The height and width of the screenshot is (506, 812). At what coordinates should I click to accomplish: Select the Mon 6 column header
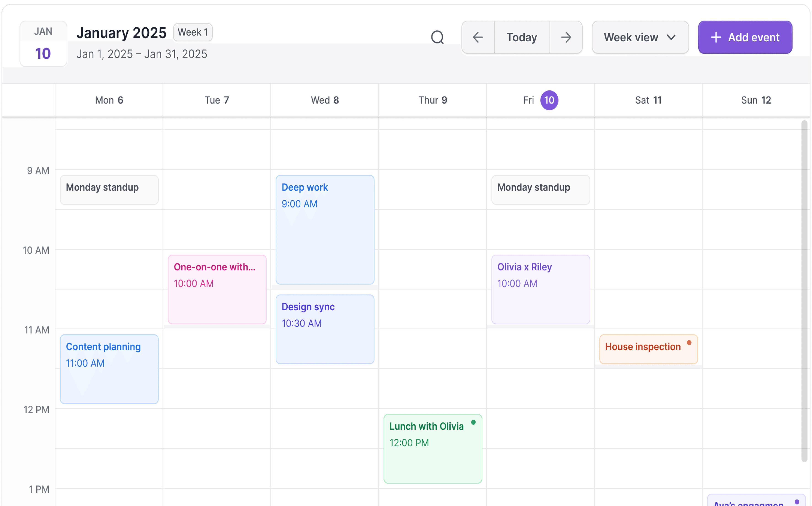(x=109, y=100)
